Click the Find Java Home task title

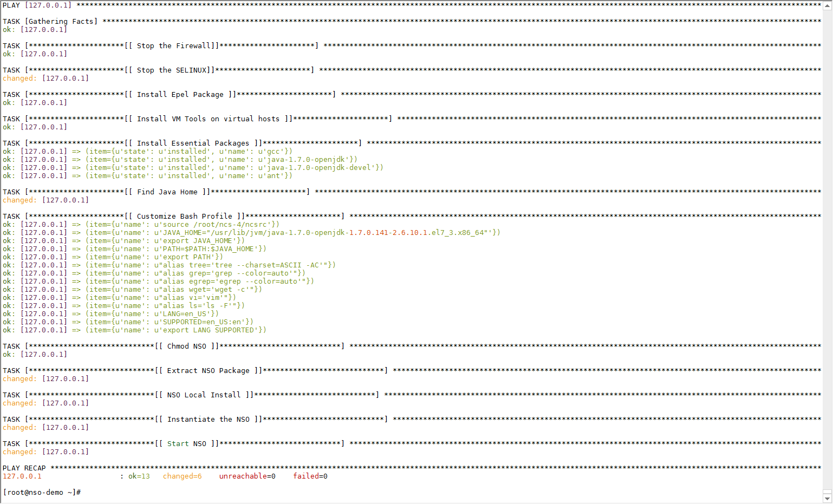(167, 192)
